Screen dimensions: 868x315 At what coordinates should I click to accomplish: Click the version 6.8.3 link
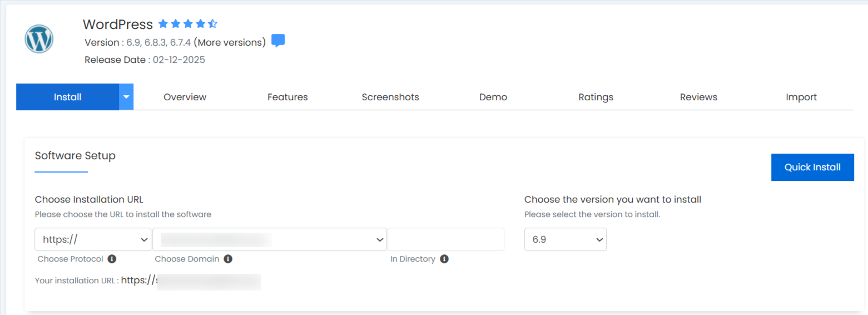click(155, 42)
